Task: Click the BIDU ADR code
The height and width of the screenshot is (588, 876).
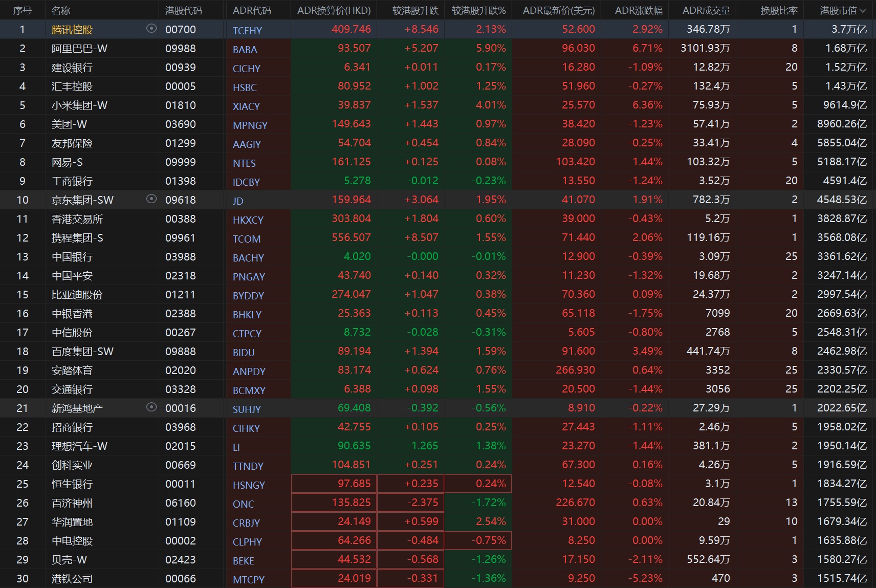Action: pyautogui.click(x=244, y=353)
